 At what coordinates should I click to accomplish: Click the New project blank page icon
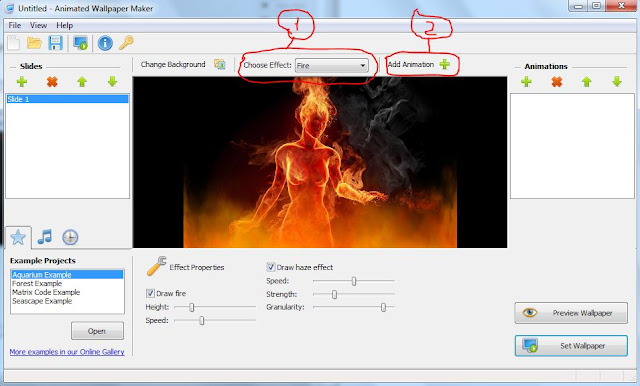[x=14, y=43]
